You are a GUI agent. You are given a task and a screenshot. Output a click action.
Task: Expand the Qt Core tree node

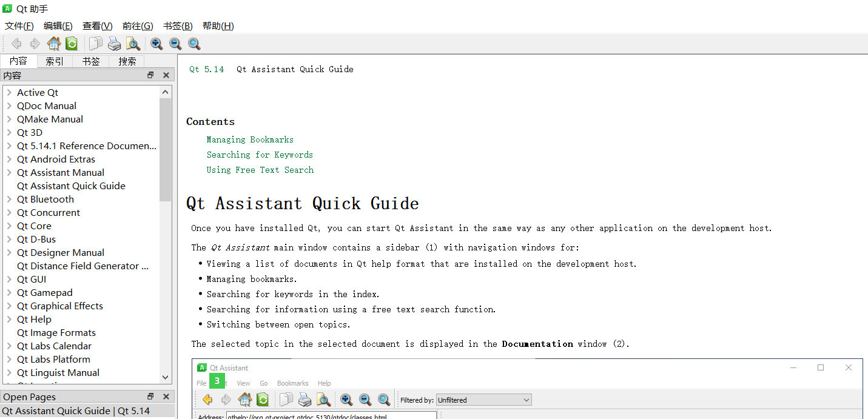pyautogui.click(x=9, y=226)
